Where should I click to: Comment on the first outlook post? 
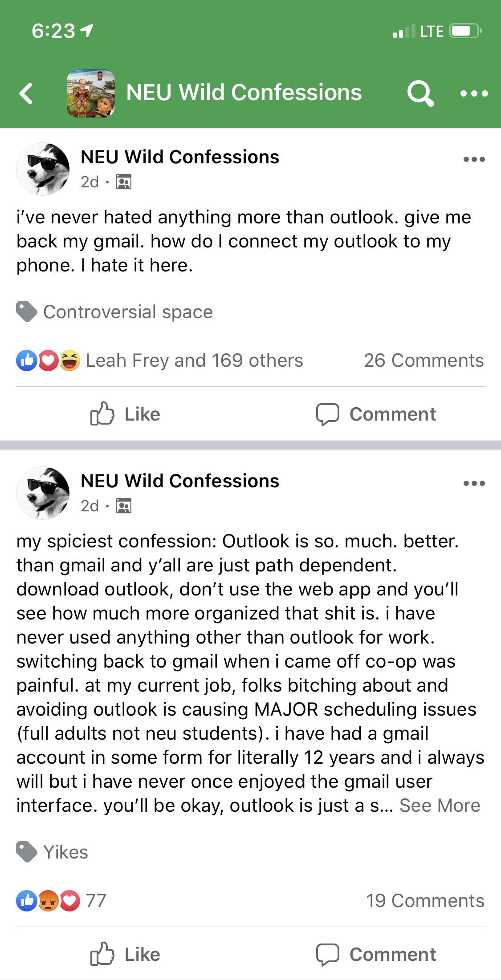(x=376, y=414)
